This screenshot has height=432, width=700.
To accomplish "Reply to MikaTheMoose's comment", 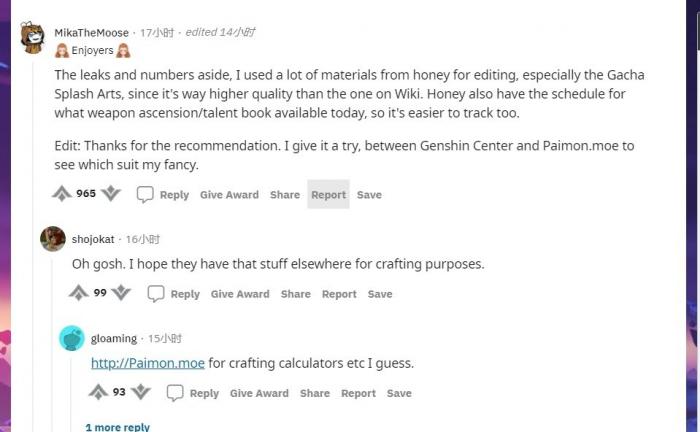I will pos(163,195).
